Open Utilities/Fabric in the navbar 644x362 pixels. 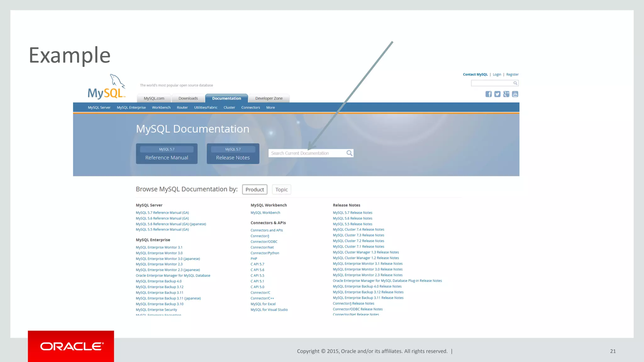[206, 107]
